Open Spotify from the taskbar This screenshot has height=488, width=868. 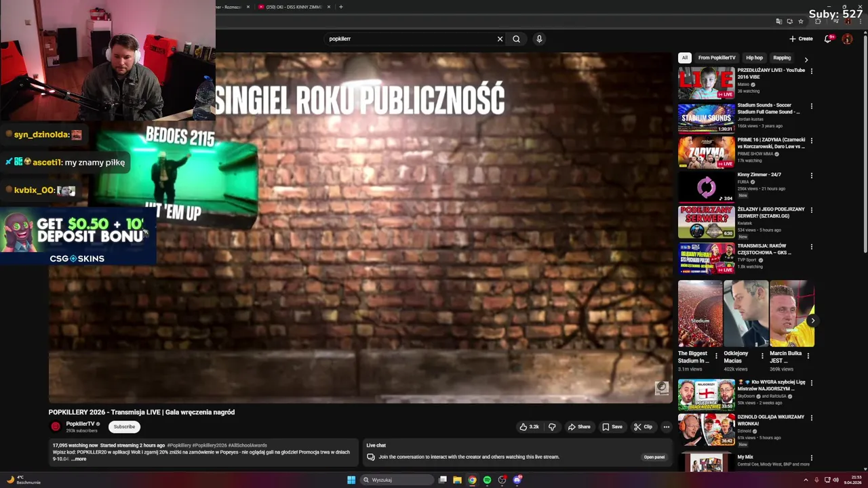coord(487,480)
